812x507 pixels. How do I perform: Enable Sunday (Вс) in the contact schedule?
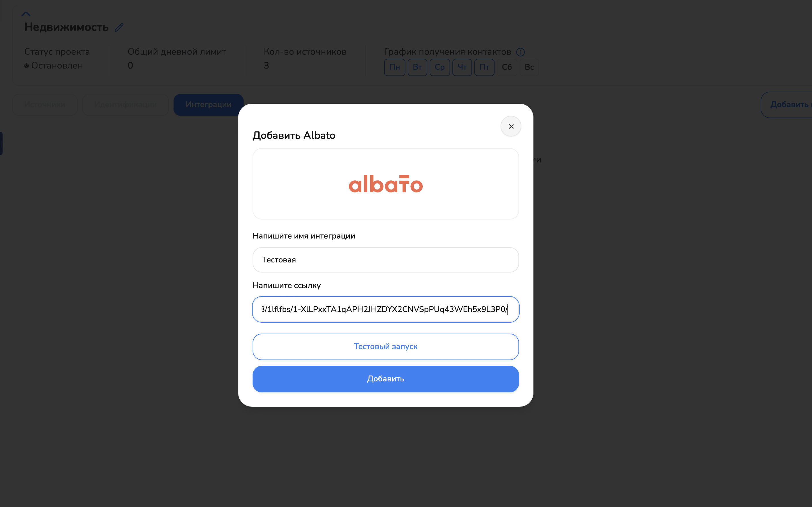529,67
